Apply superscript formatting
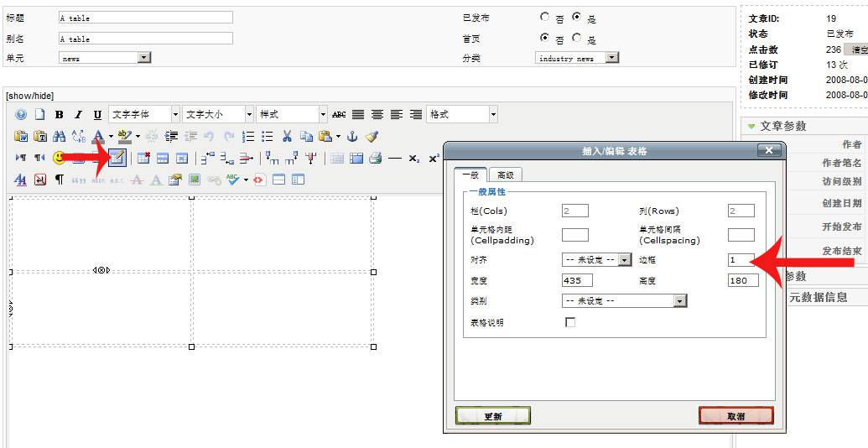 434,159
